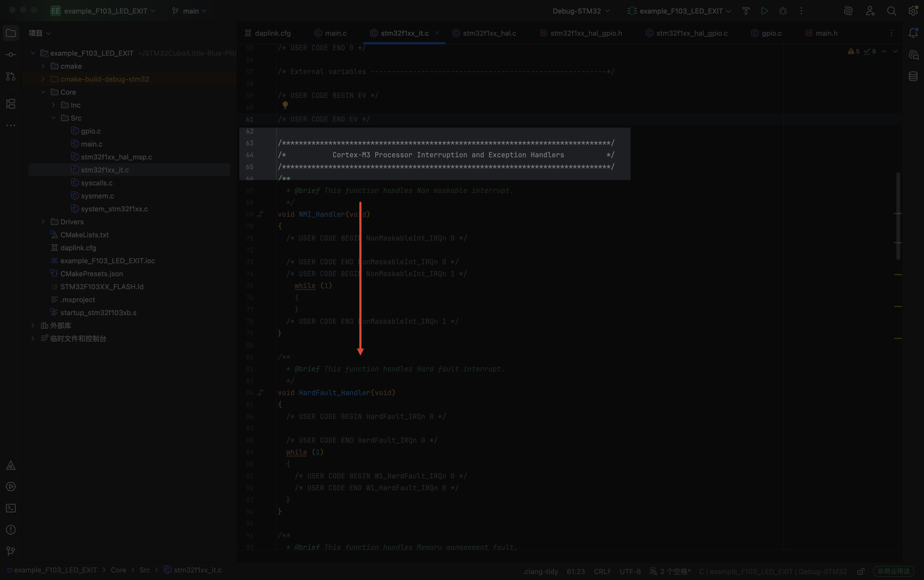Expand the Inc folder

[x=54, y=105]
